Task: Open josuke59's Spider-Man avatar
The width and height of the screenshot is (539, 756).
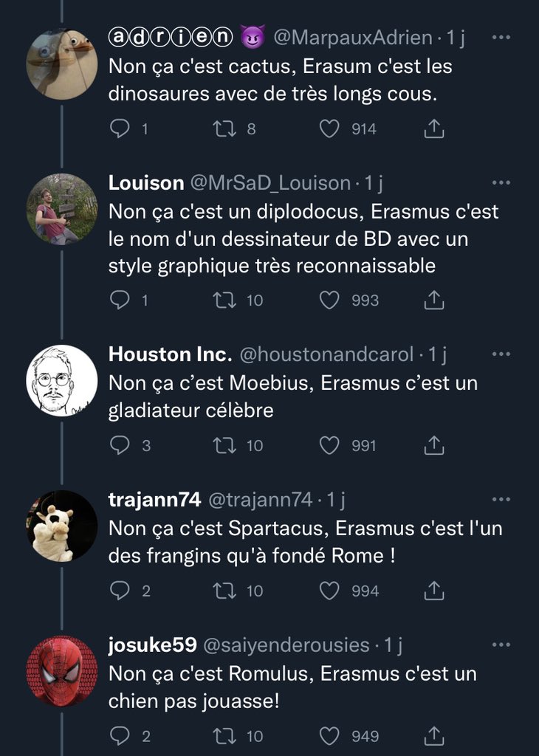Action: [x=62, y=671]
